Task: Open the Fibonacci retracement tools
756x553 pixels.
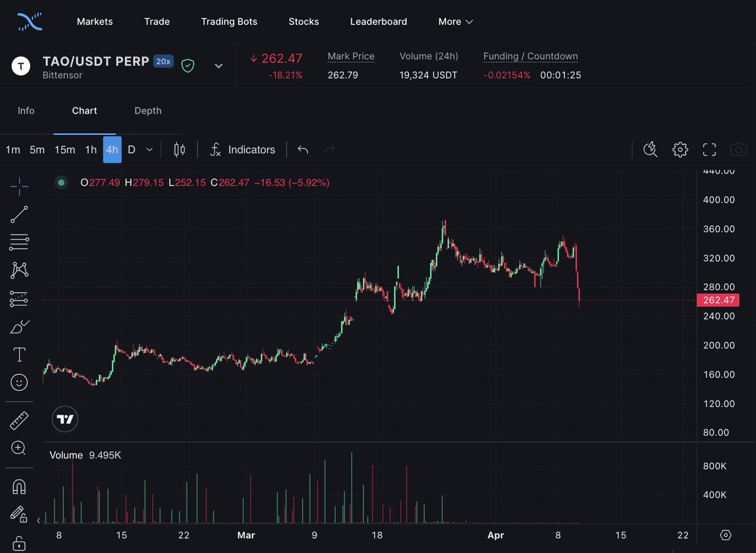Action: click(20, 242)
